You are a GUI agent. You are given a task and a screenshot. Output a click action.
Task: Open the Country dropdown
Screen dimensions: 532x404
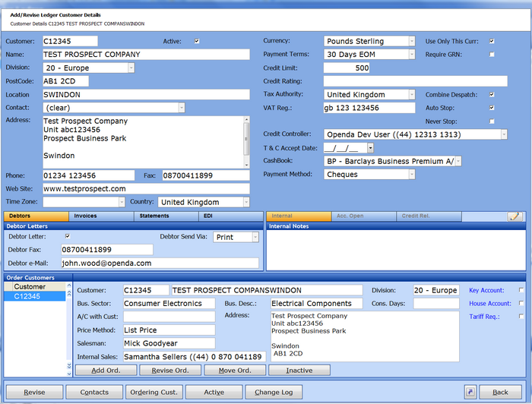[246, 202]
